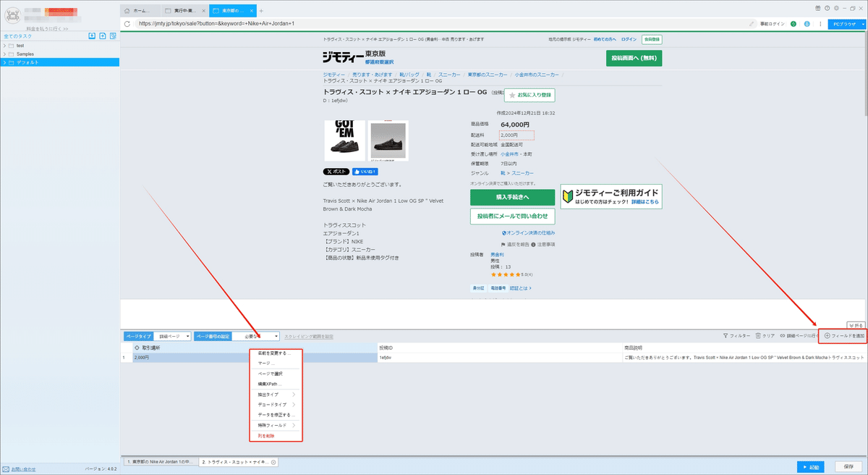Viewport: 868px width, 475px height.
Task: Click the import task icon in sidebar header
Action: [x=92, y=35]
